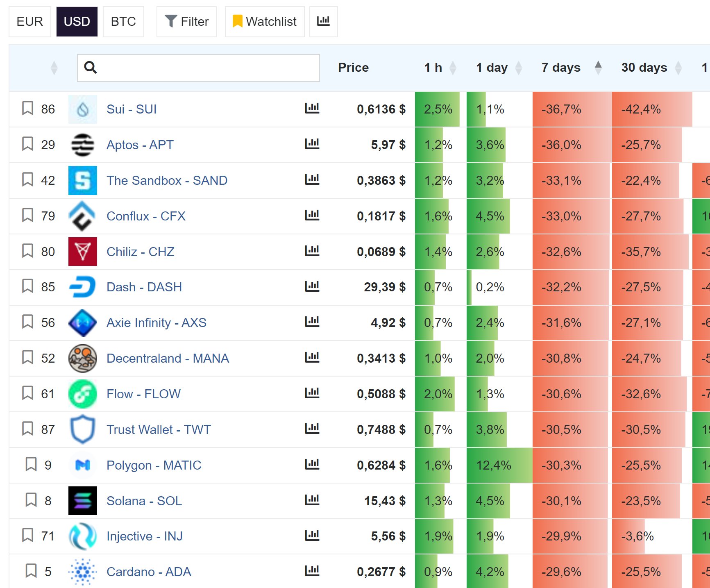Screen dimensions: 710x588
Task: Open chart icon for Injective - INJ
Action: coord(312,536)
